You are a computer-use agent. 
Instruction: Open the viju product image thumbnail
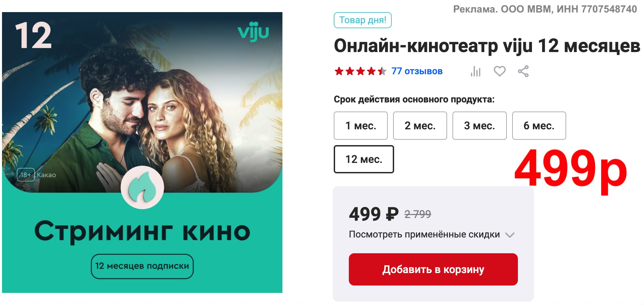pos(142,152)
